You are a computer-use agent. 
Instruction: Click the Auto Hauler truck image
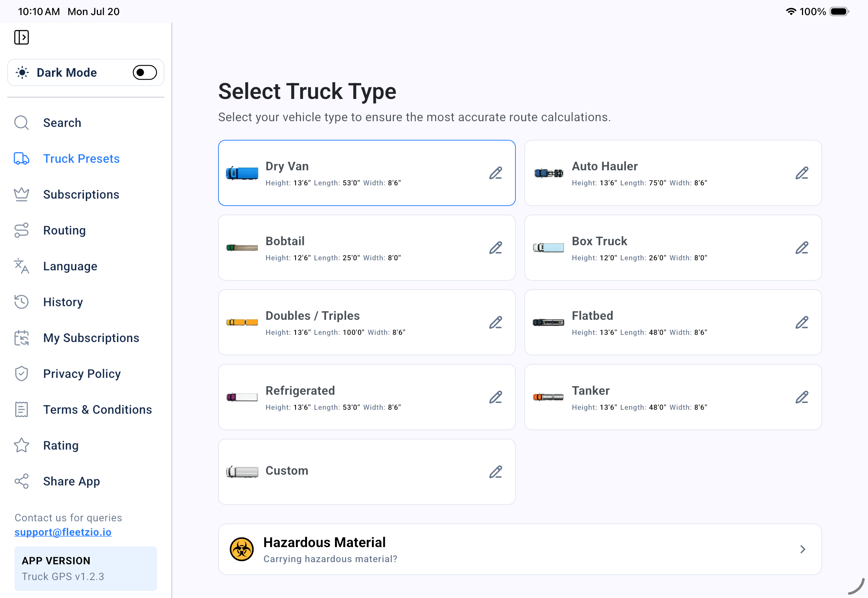[x=548, y=173]
